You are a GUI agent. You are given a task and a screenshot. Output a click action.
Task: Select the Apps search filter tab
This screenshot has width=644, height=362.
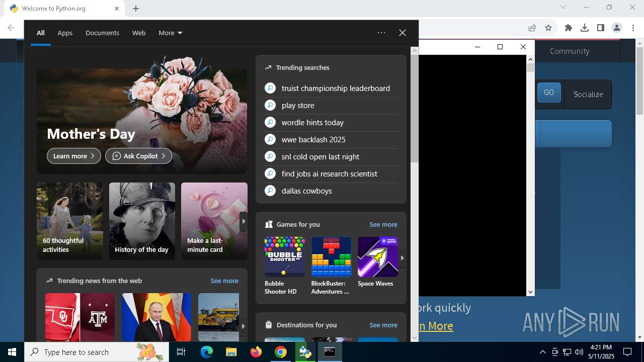[65, 33]
